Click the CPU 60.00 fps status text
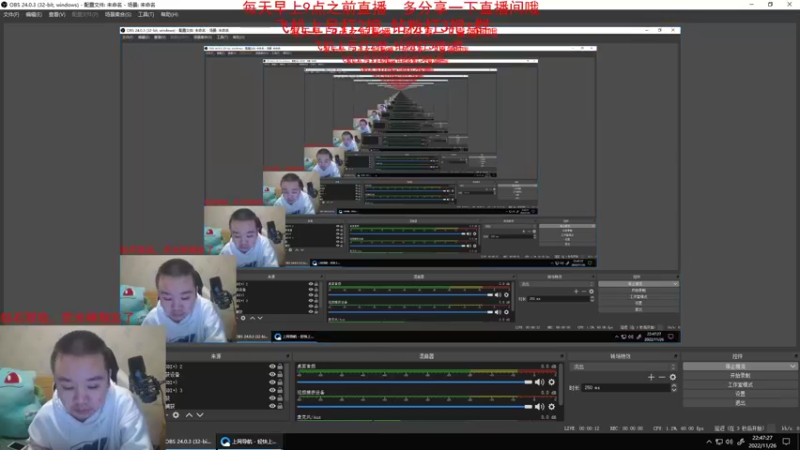This screenshot has height=450, width=800. pos(679,429)
